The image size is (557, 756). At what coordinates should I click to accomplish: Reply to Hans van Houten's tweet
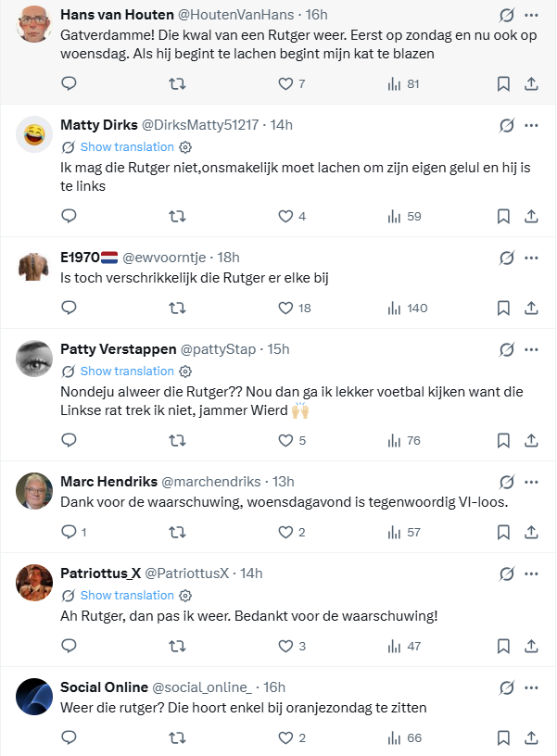69,84
